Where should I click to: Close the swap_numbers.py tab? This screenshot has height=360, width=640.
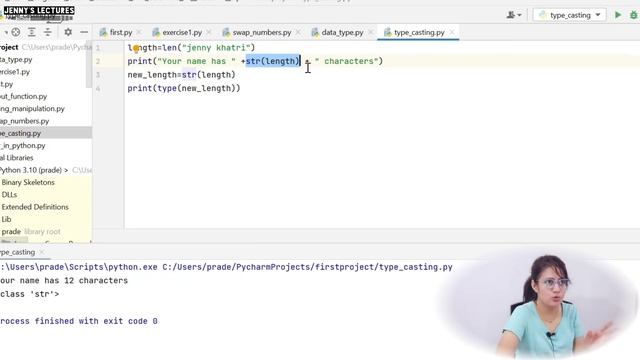298,32
